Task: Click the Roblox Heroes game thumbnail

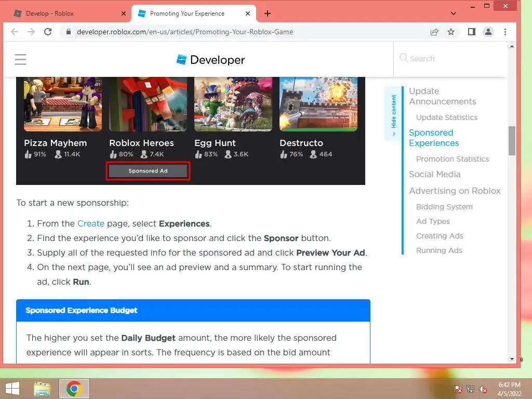Action: pos(148,104)
